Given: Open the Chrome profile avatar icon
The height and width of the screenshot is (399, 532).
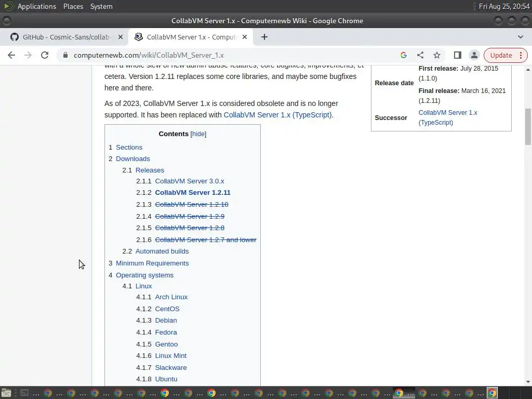Looking at the screenshot, I should coord(474,55).
